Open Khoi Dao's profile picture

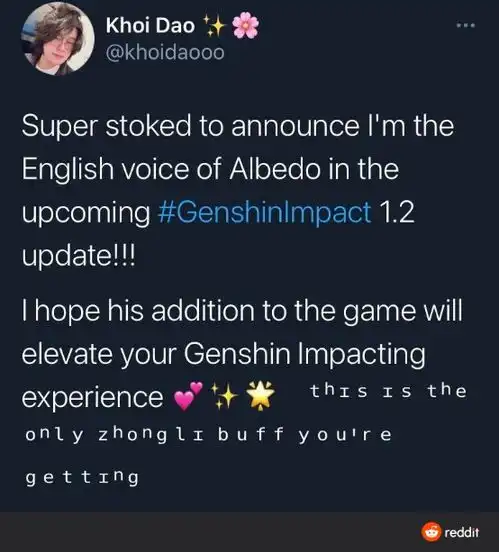(58, 39)
